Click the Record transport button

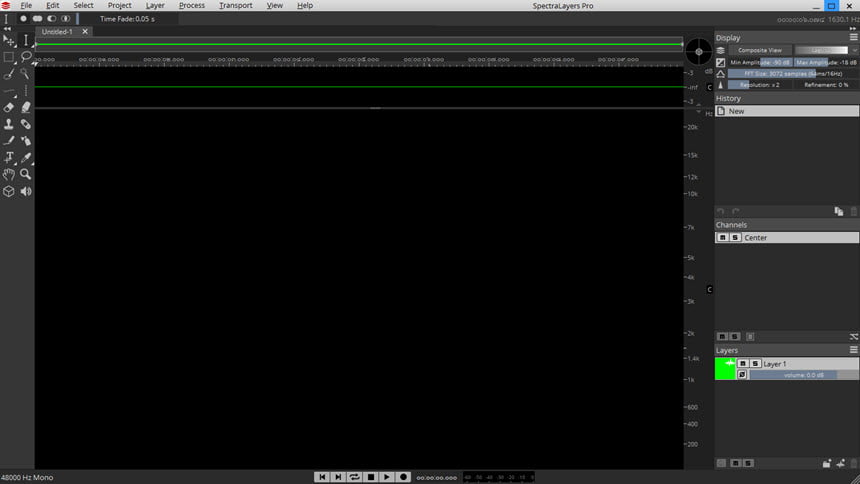click(403, 477)
